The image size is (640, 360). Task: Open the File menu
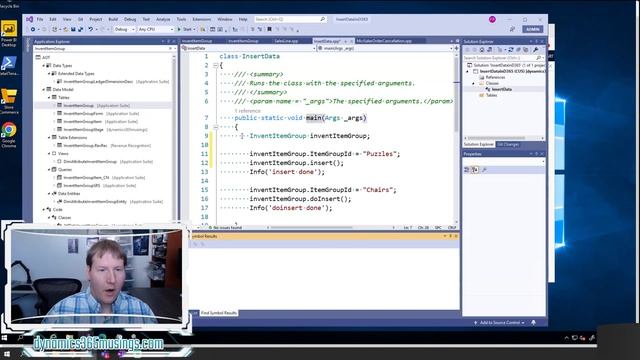pos(40,19)
